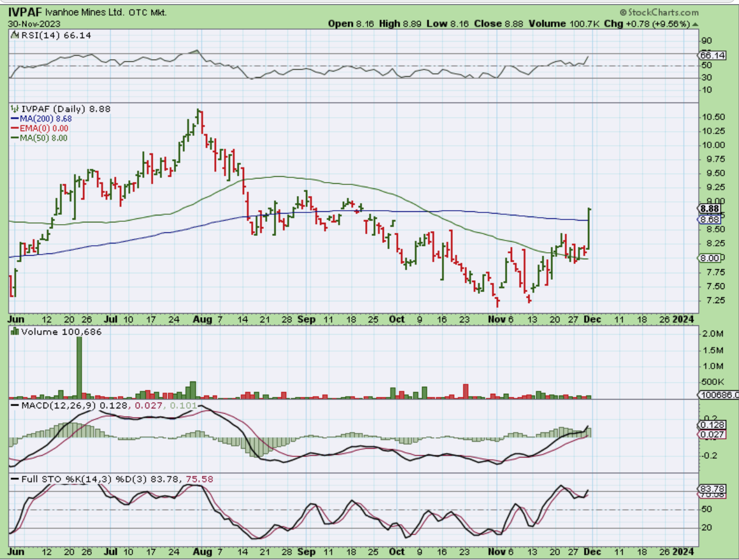
Task: Click the candlestick icon beside IVPAF (Daily)
Action: pos(15,109)
